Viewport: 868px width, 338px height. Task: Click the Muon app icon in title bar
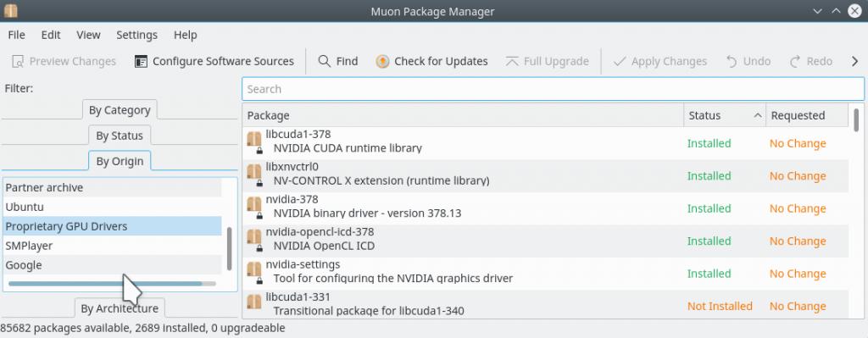point(10,11)
